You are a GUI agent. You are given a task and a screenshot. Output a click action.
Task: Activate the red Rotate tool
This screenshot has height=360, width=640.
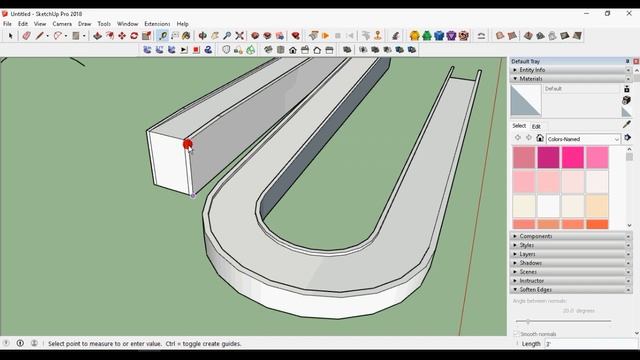click(x=134, y=36)
